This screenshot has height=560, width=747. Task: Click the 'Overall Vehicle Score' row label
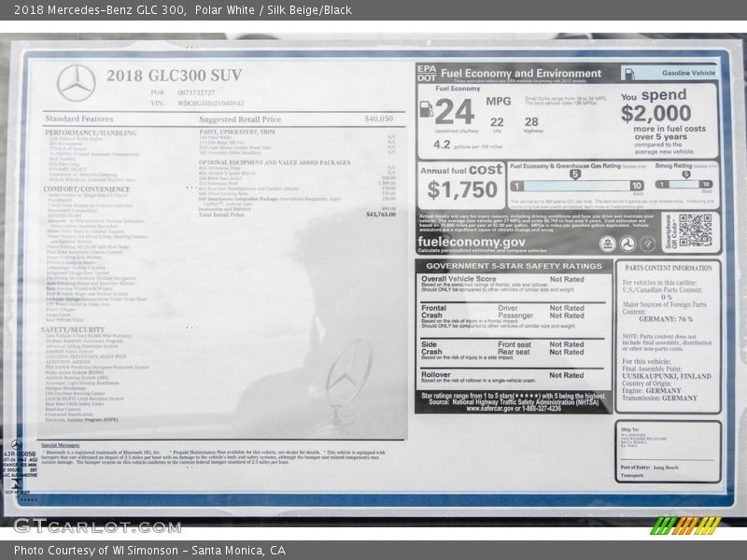(x=458, y=279)
